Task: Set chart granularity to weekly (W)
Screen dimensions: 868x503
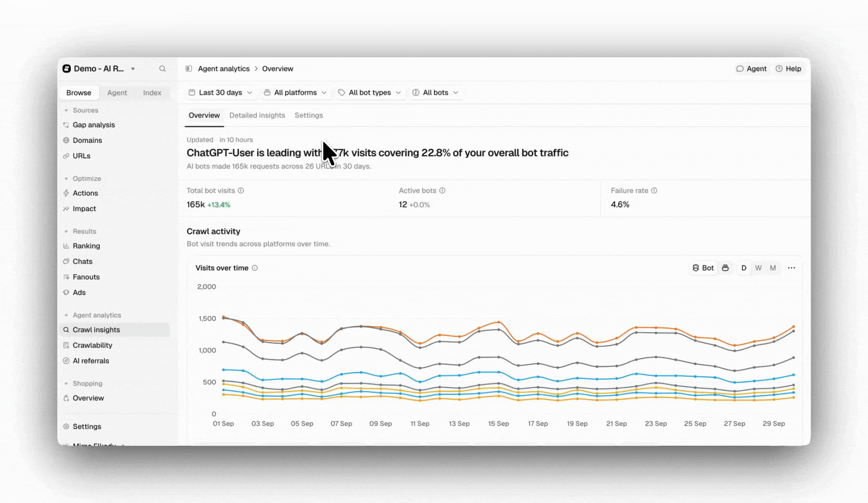Action: tap(758, 268)
